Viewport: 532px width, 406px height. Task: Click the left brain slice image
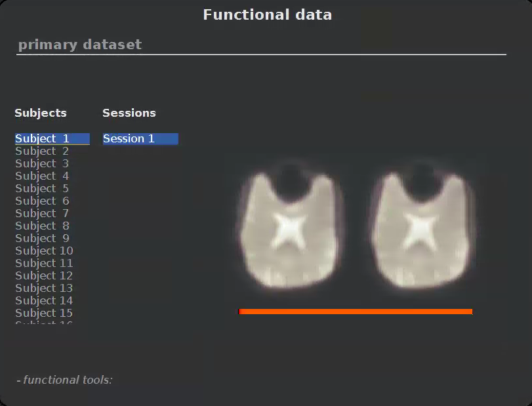click(x=290, y=230)
